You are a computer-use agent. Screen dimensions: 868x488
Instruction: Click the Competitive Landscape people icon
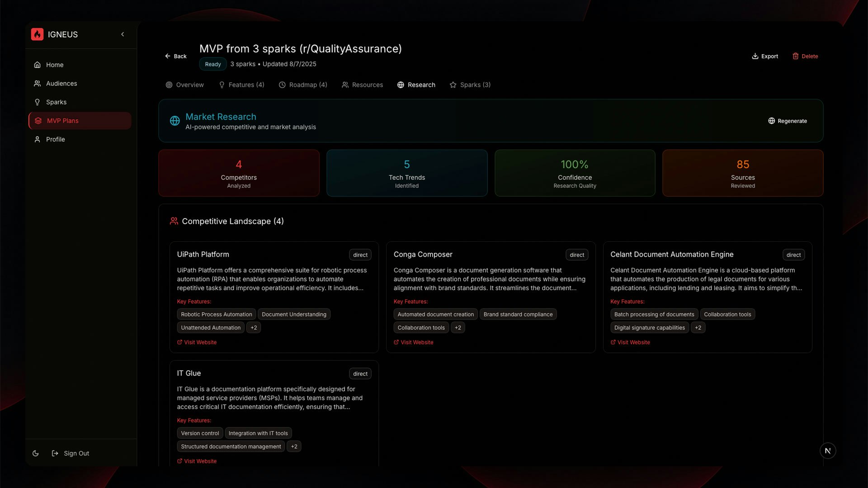click(x=174, y=221)
